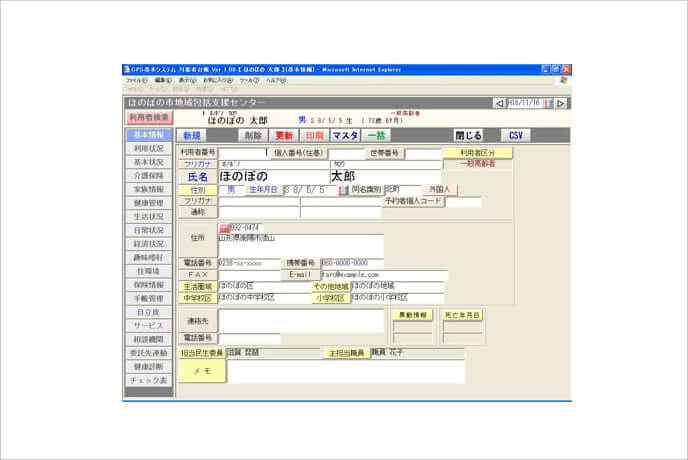Image resolution: width=688 pixels, height=460 pixels.
Task: Click the surname field showing ほのぼの
Action: click(x=274, y=176)
